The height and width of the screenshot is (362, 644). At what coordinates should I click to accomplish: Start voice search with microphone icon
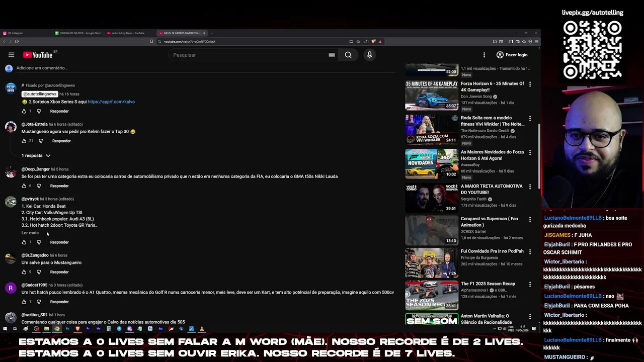370,55
